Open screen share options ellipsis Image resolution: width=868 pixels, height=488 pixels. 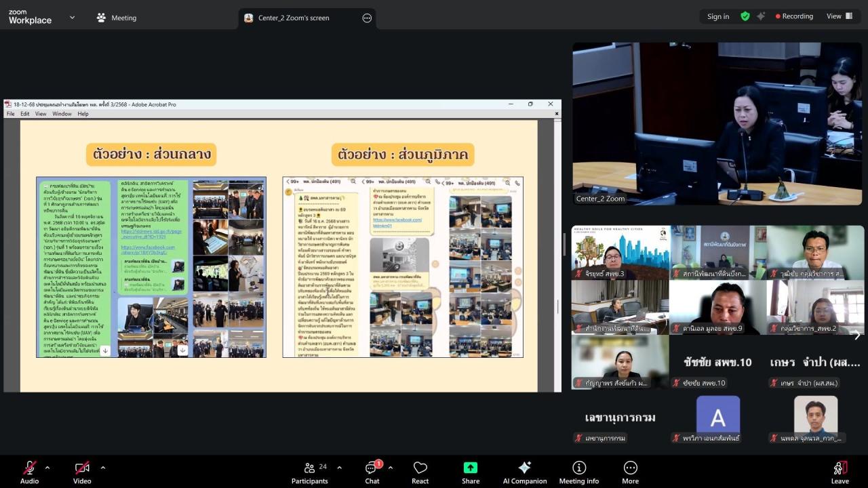pyautogui.click(x=367, y=18)
